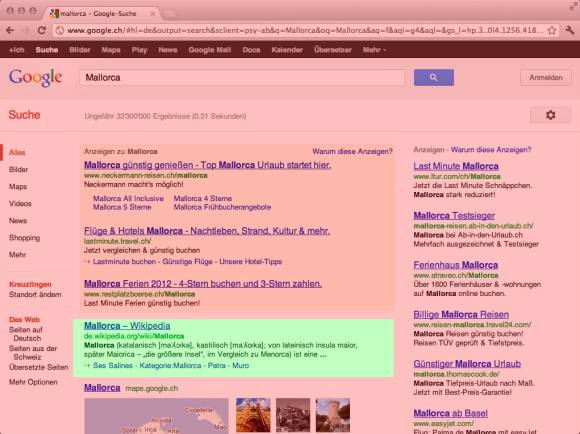
Task: Click Mallorca 5 Sterne sitelink
Action: 122,207
